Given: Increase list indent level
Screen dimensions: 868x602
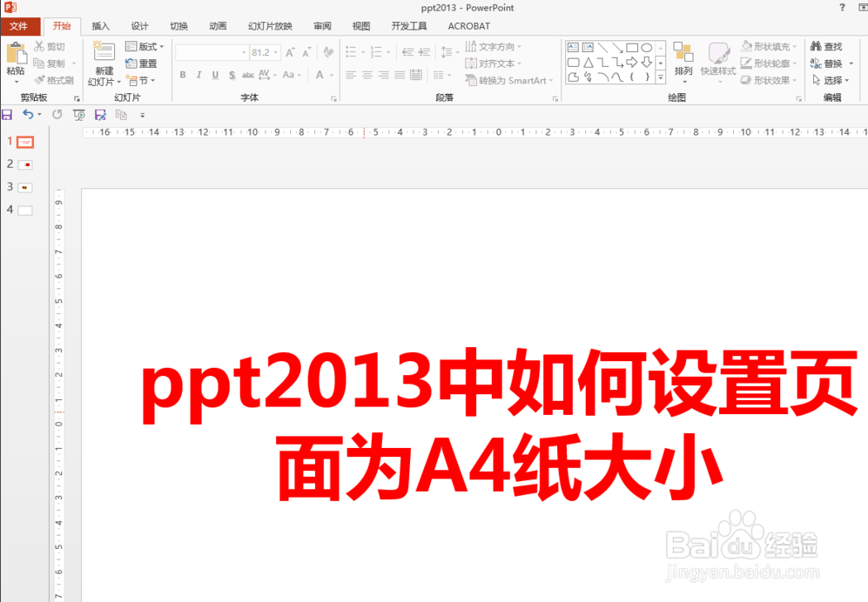Looking at the screenshot, I should 424,52.
